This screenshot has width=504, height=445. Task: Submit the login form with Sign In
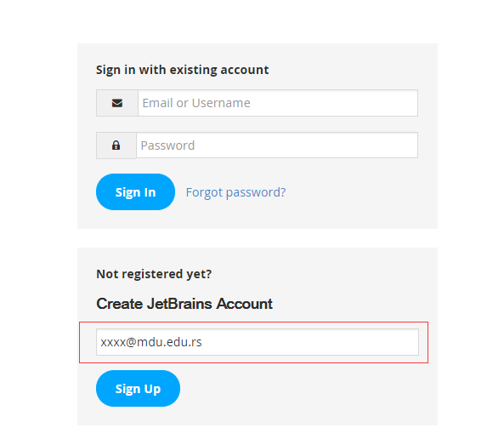click(x=135, y=191)
